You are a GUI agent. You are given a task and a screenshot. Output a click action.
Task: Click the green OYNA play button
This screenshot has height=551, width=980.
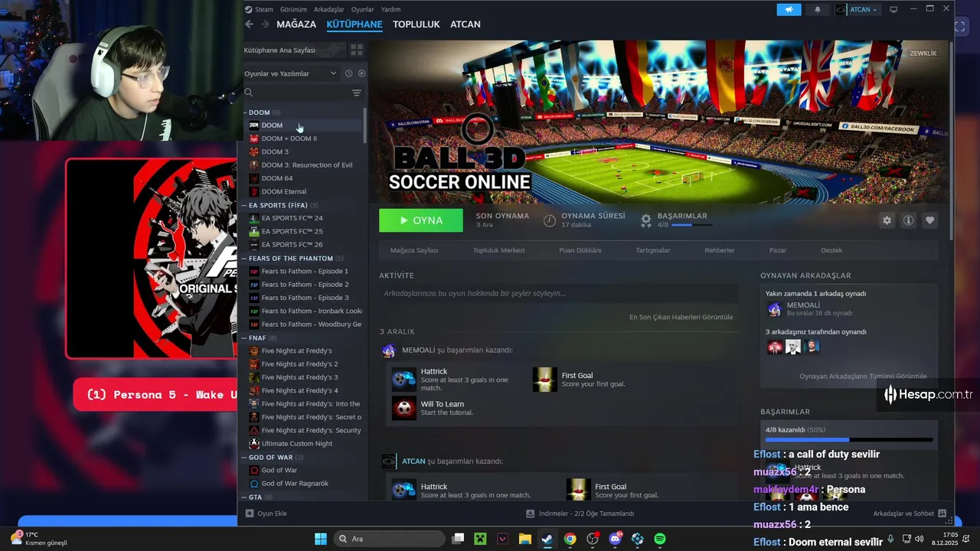click(421, 220)
